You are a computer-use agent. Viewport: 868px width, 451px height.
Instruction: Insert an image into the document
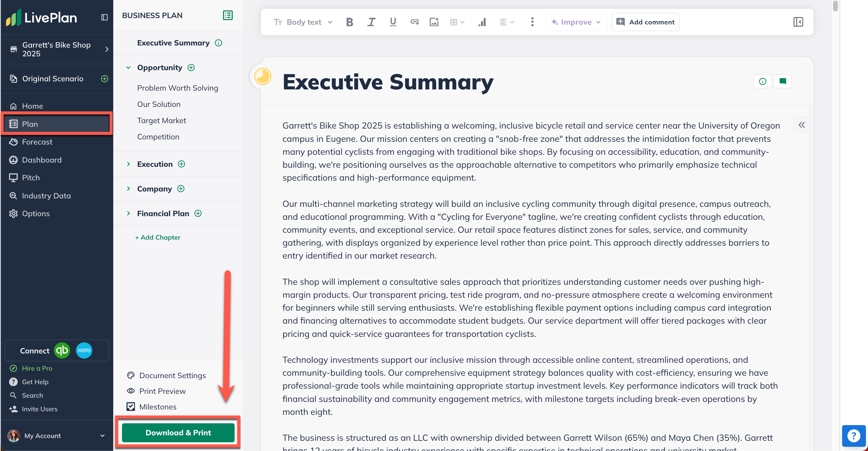coord(434,22)
